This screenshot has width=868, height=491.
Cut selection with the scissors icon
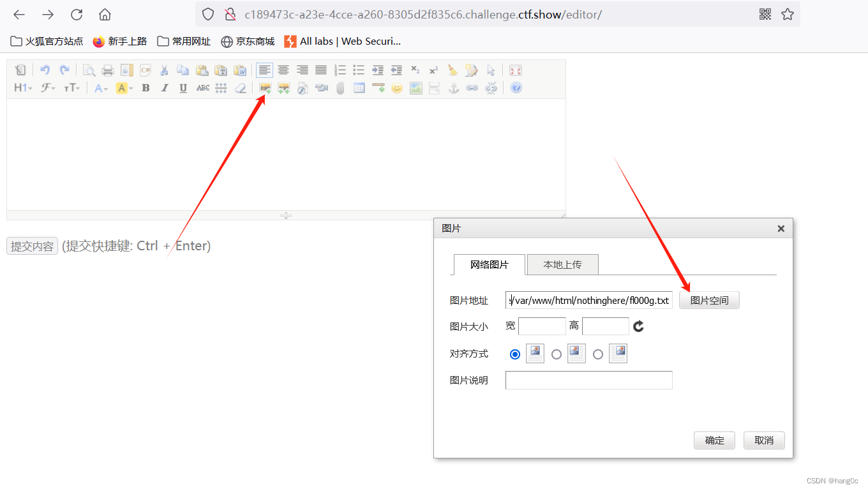point(164,70)
